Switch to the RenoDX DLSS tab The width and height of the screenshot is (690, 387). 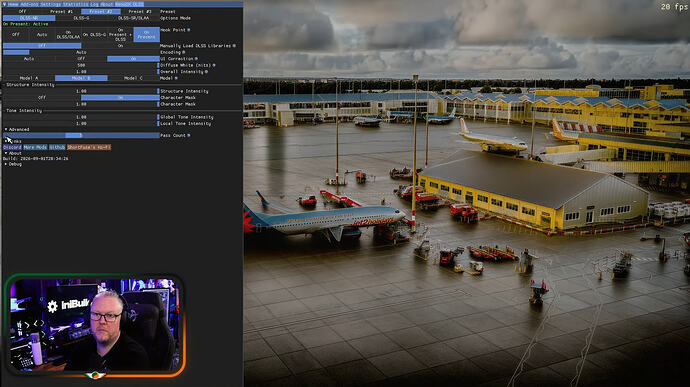click(x=129, y=4)
